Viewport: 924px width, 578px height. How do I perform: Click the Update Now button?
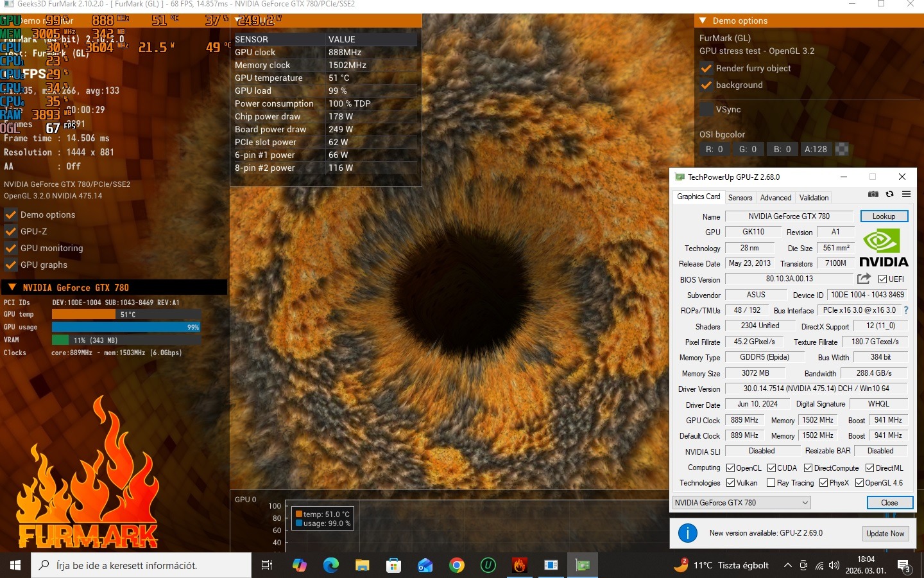[x=885, y=534]
